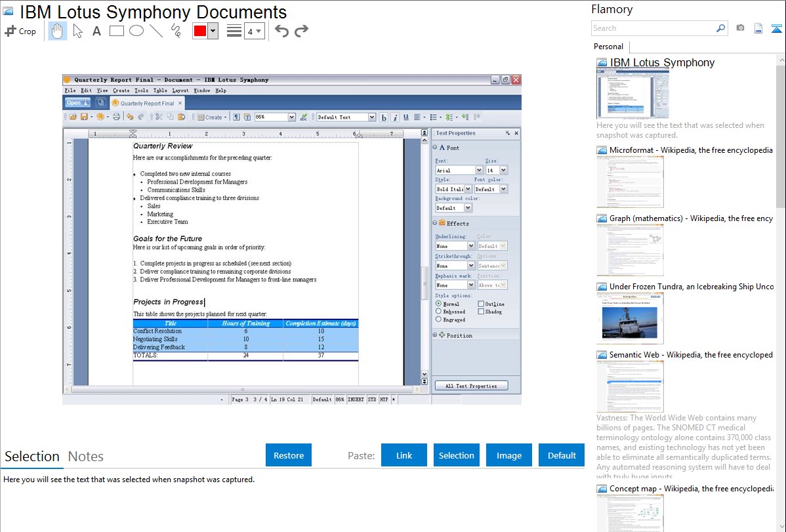Viewport: 786px width, 532px height.
Task: Open the Table menu in Symphony
Action: point(160,91)
